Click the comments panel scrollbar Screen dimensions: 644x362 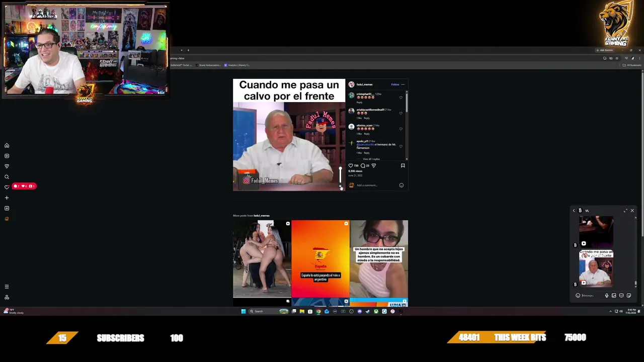coord(406,103)
